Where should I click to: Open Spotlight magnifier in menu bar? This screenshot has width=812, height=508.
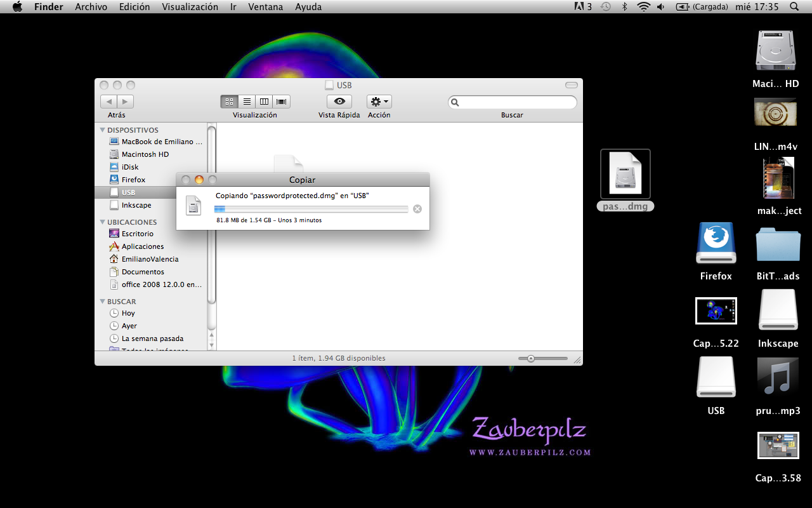coord(794,7)
